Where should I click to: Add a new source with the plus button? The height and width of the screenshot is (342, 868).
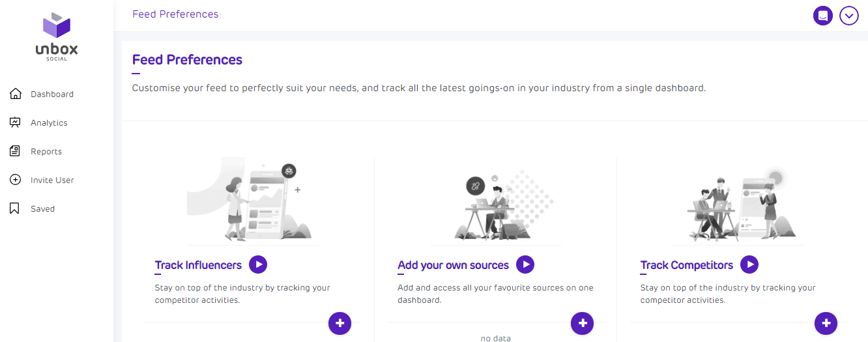[582, 322]
